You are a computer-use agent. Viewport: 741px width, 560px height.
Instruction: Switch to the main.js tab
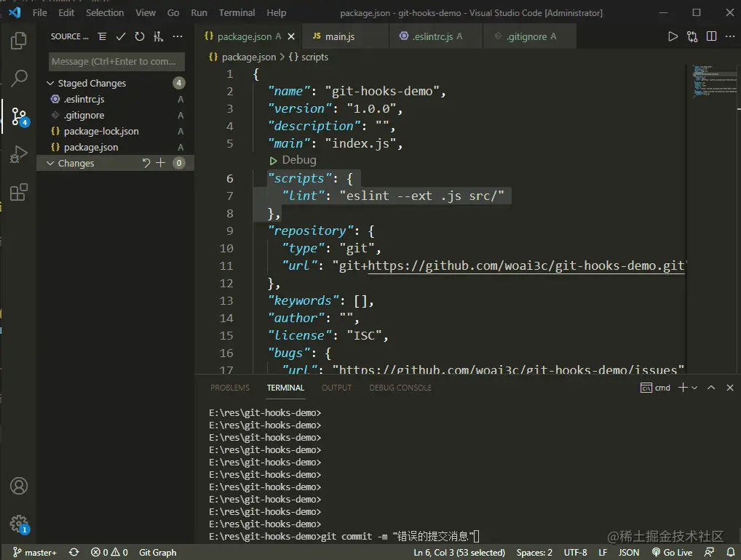(342, 36)
